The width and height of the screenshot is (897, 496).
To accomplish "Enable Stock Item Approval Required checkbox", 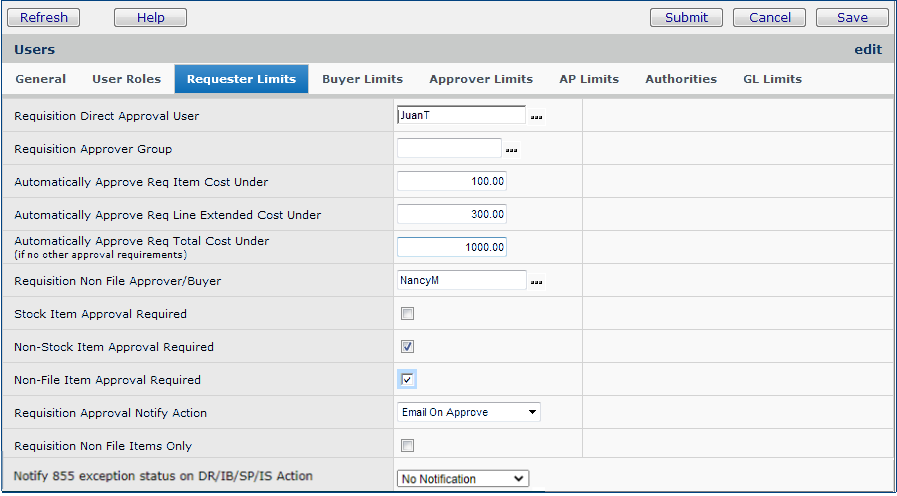I will tap(407, 314).
